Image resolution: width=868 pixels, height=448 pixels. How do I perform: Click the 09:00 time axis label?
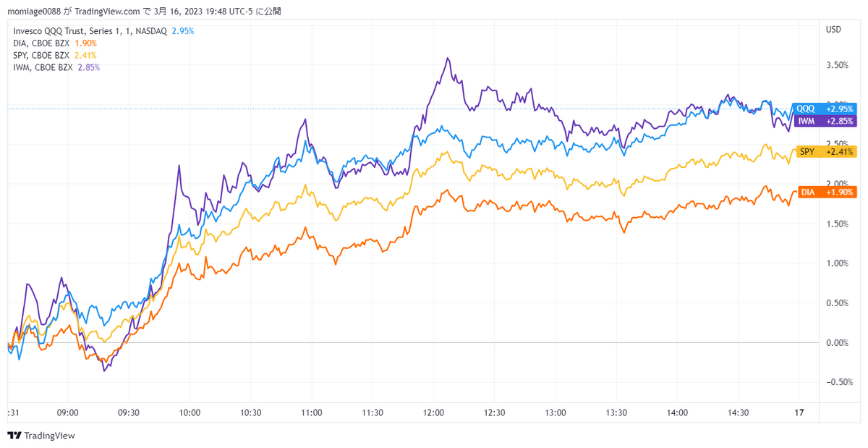(x=67, y=413)
